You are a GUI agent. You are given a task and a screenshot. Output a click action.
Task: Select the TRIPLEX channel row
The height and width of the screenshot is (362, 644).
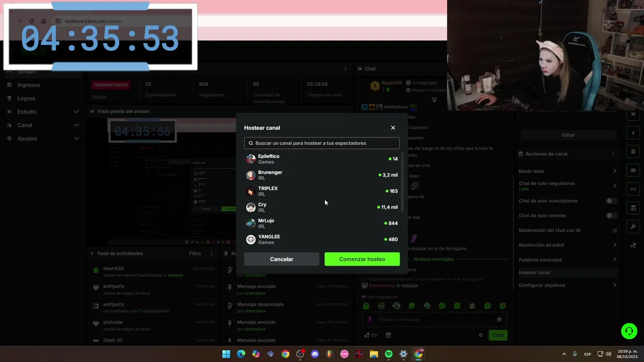click(x=322, y=191)
